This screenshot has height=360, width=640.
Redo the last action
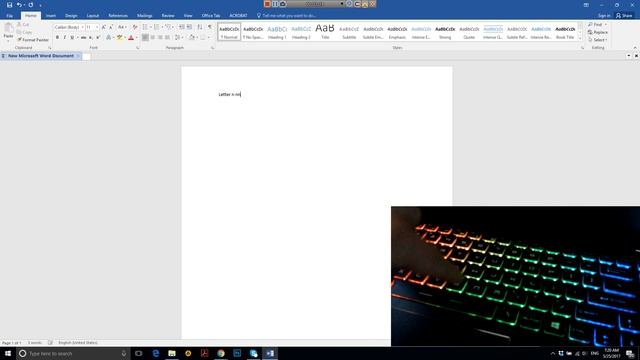pyautogui.click(x=31, y=5)
